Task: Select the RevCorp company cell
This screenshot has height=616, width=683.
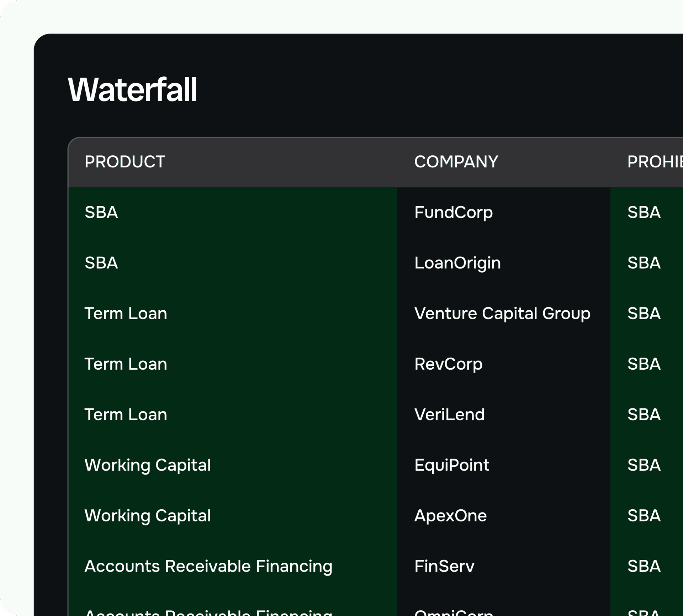Action: [x=448, y=364]
